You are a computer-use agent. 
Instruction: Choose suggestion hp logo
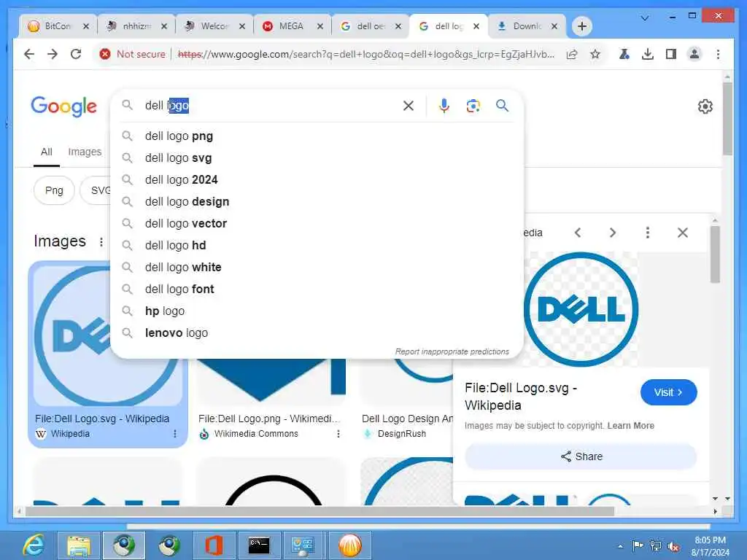point(317,311)
